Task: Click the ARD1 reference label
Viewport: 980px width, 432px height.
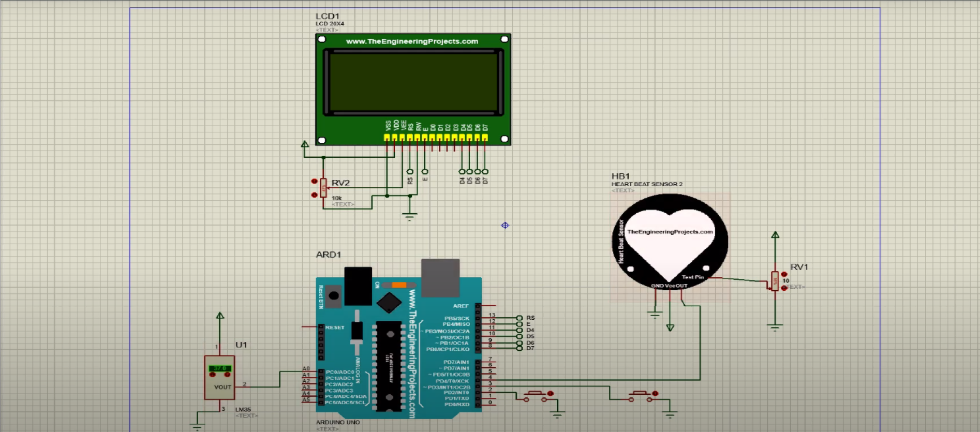Action: (x=329, y=255)
